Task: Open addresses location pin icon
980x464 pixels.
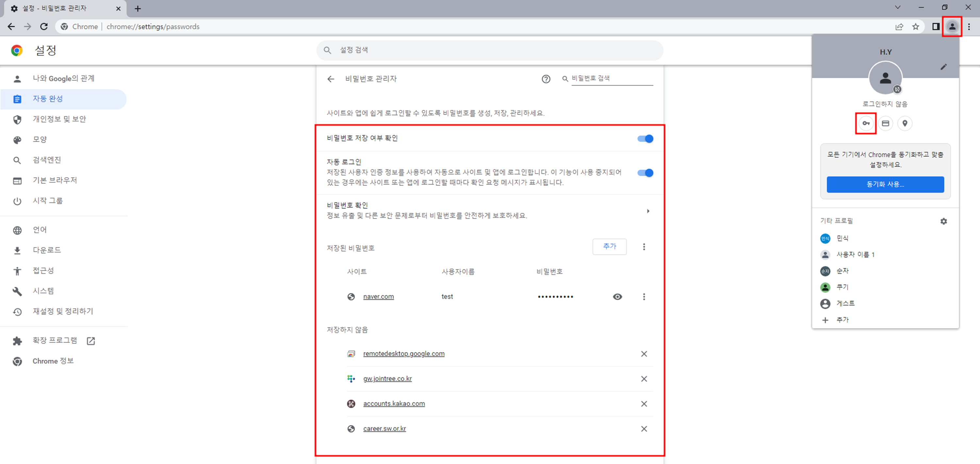Action: click(x=905, y=123)
